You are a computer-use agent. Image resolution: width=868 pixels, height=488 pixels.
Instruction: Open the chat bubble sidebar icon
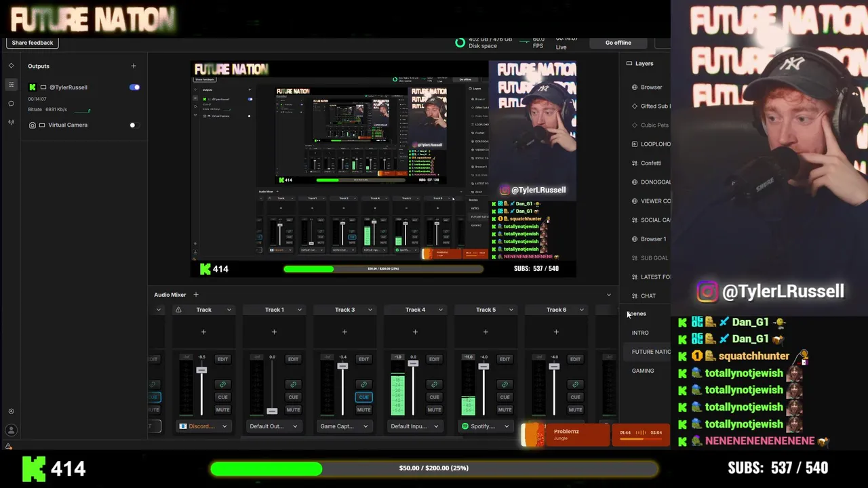pyautogui.click(x=11, y=104)
